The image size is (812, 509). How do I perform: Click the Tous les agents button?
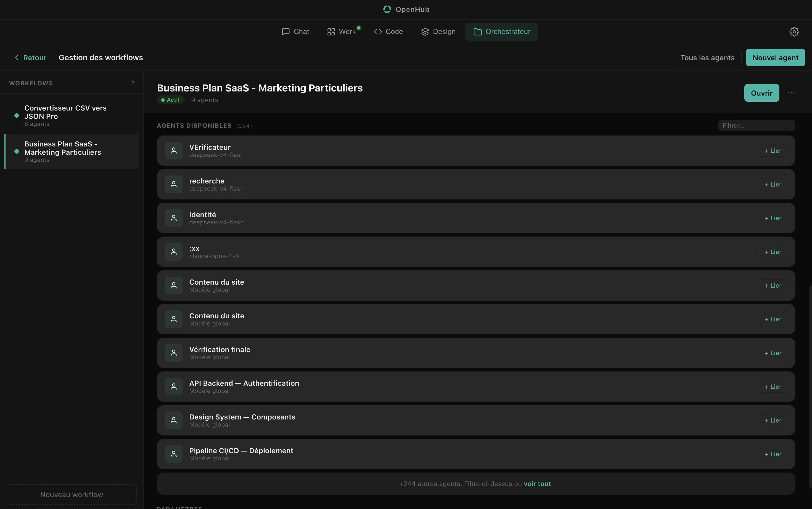(707, 57)
